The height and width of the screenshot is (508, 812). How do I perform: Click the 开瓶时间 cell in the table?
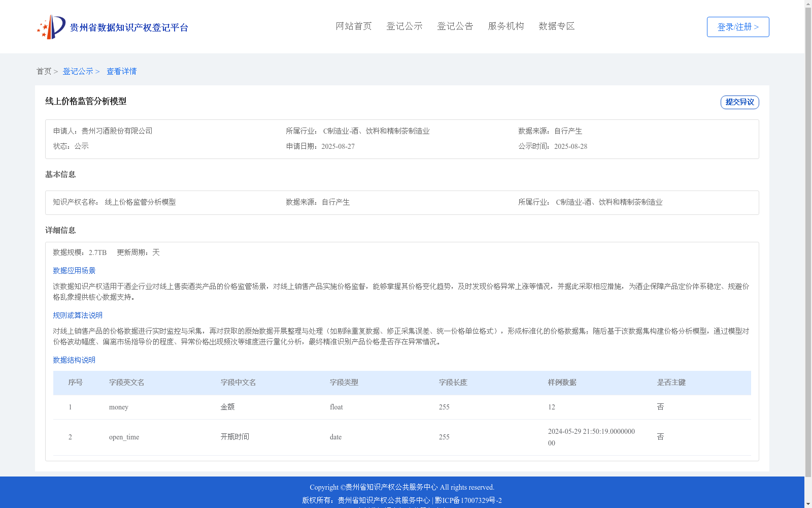[x=235, y=437]
